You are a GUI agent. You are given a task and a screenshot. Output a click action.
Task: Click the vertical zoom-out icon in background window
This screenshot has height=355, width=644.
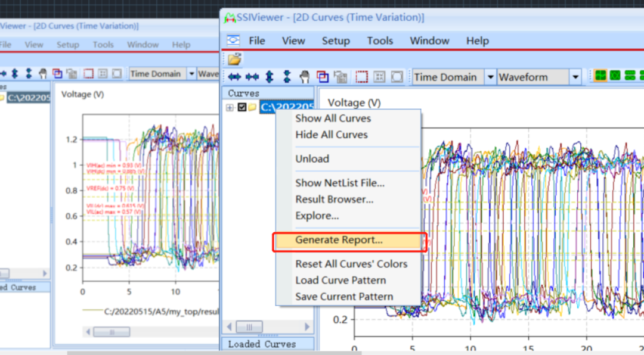tap(15, 74)
